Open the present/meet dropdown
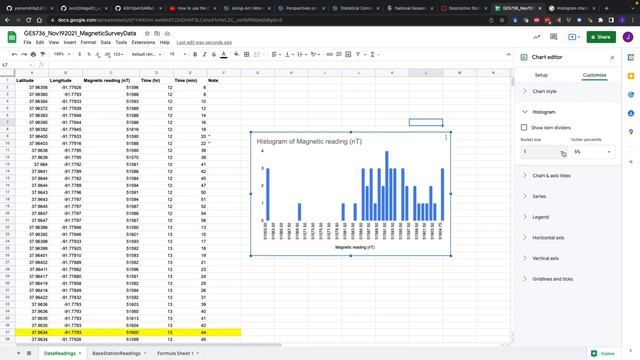Screen dimensions: 640x360 (574, 37)
